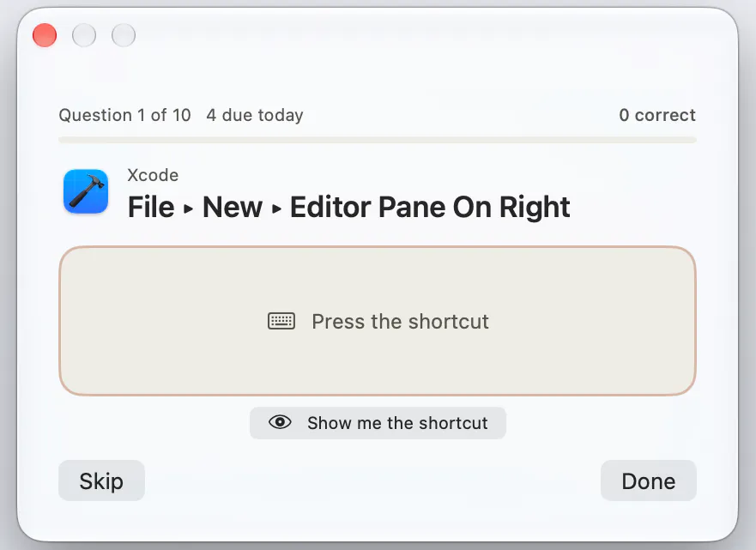Finish the quiz with Done
Screen dimensions: 756x550
tap(649, 480)
